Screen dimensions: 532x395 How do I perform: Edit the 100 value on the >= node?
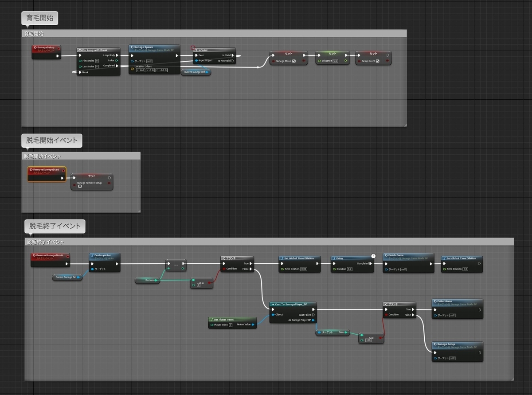click(x=368, y=340)
